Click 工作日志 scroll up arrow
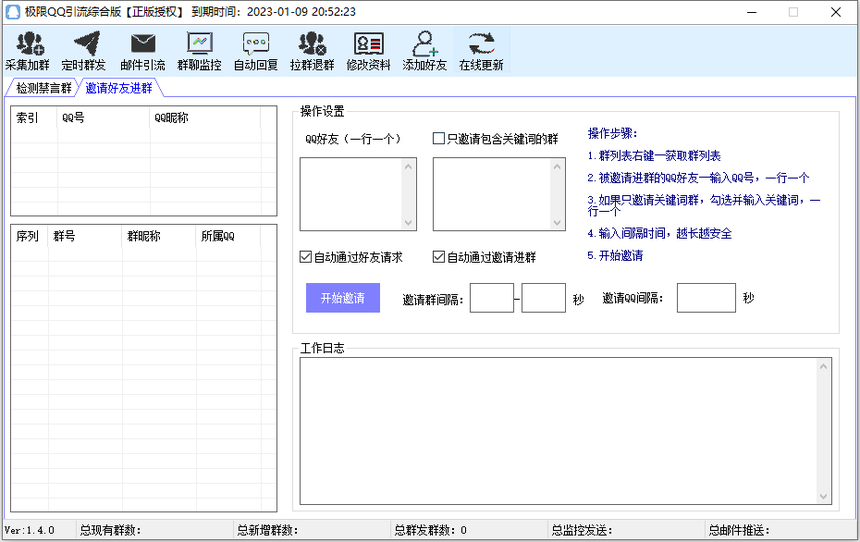Viewport: 860px width, 542px height. click(823, 366)
